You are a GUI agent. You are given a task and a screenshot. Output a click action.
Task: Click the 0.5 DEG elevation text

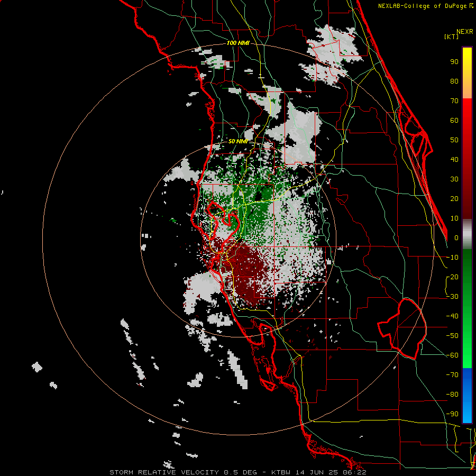point(241,472)
